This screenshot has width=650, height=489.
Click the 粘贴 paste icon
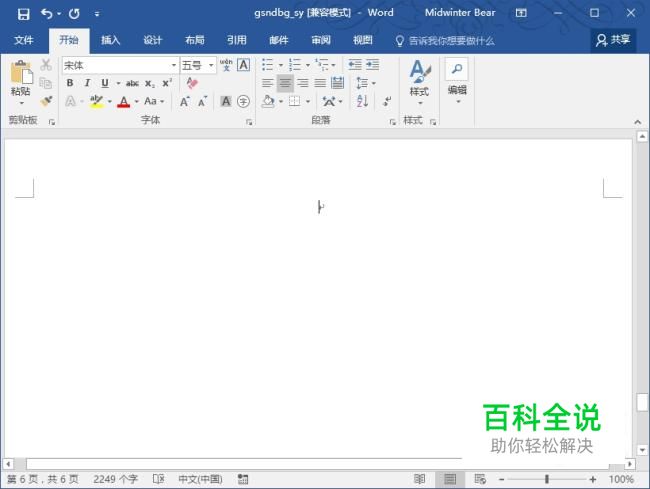(x=21, y=72)
